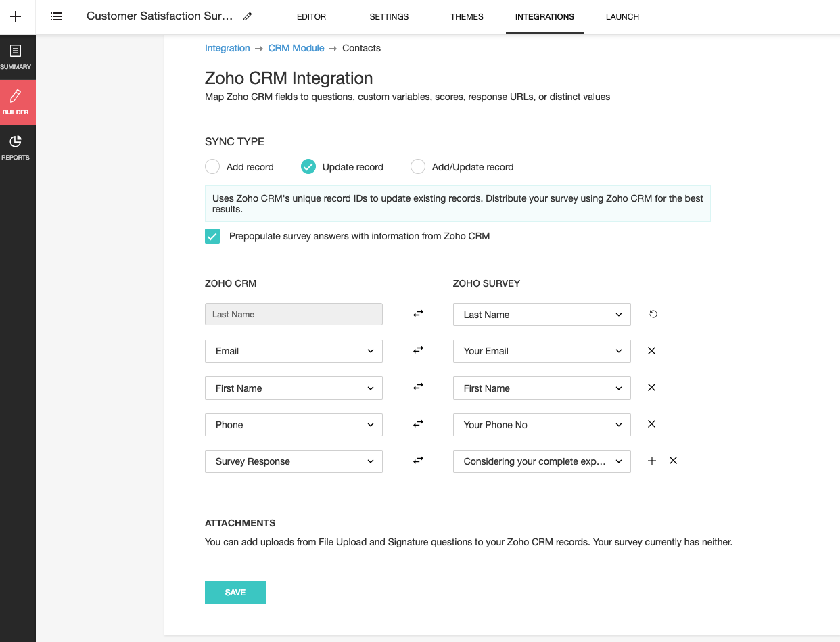840x642 pixels.
Task: Switch to the Themes tab
Action: coord(467,17)
